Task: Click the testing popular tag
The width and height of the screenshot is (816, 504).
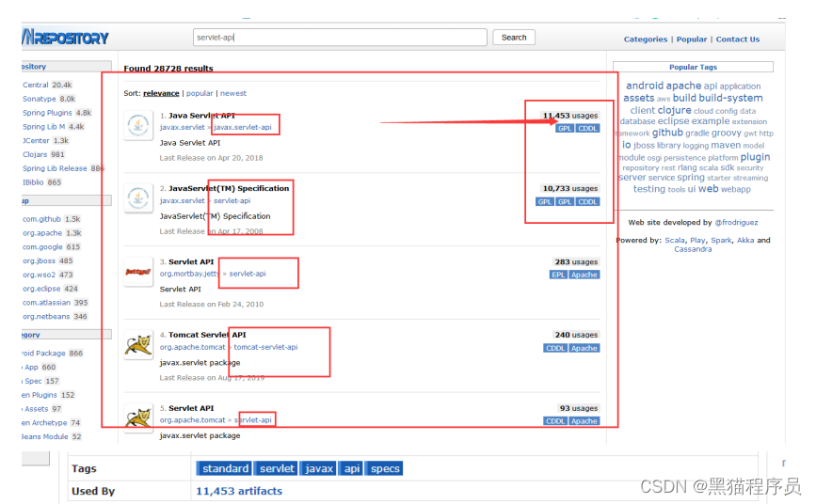Action: (x=649, y=189)
